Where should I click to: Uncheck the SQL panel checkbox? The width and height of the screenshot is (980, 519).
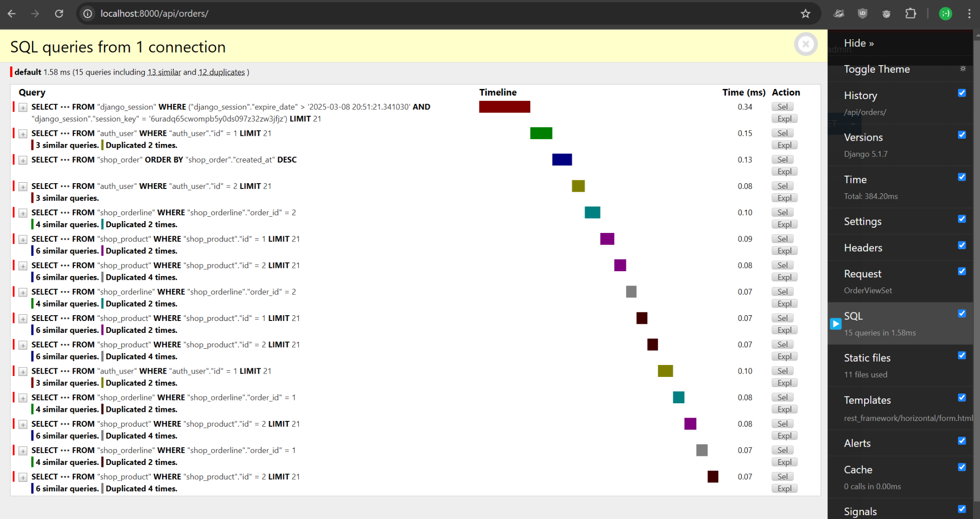click(962, 313)
